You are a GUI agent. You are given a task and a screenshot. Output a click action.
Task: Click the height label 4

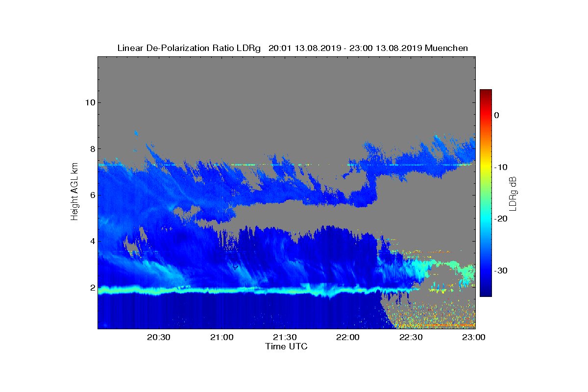[x=92, y=241]
